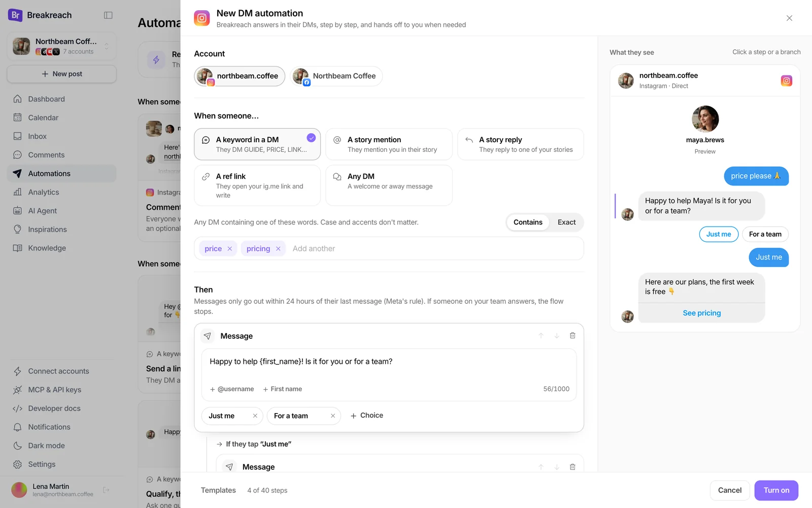Delete the first Message step via trash icon
Image resolution: width=812 pixels, height=508 pixels.
(x=572, y=335)
